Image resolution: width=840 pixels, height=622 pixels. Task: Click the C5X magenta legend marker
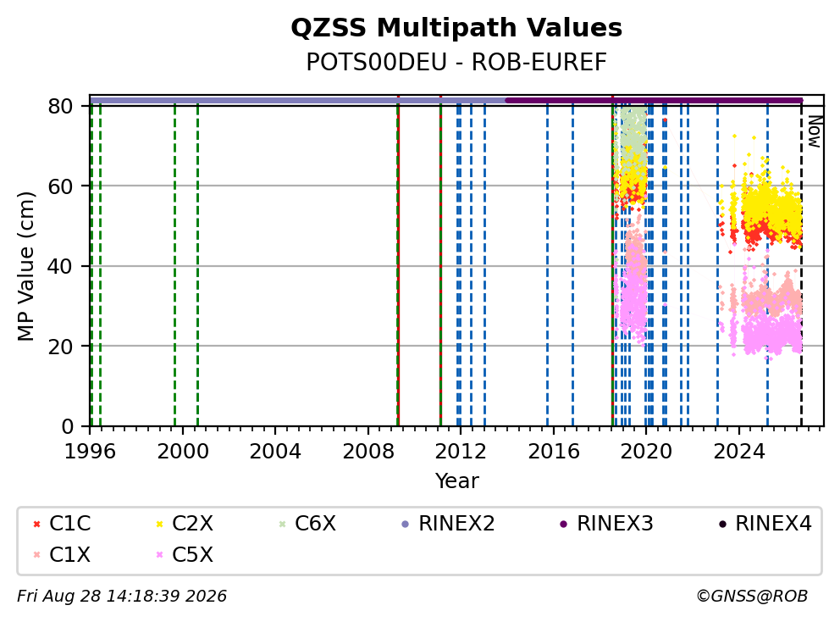[x=159, y=555]
